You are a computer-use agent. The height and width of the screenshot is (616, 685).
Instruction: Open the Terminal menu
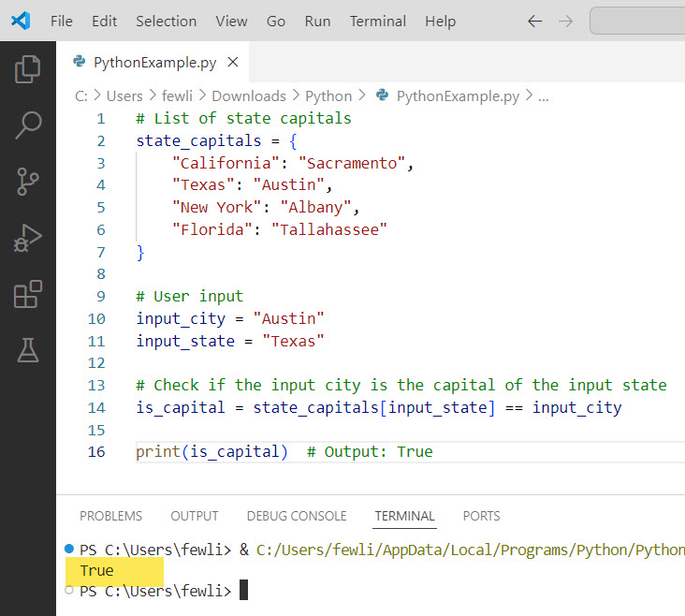[x=377, y=21]
